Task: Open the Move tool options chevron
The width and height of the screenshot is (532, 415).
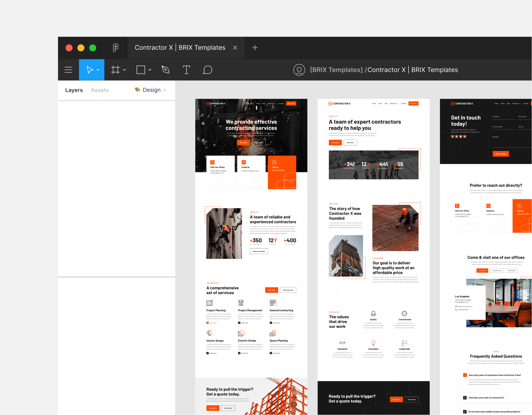Action: point(98,70)
